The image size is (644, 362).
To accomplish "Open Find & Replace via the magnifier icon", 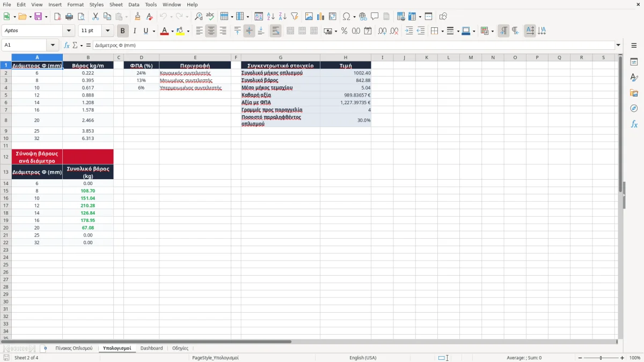I will click(x=199, y=17).
